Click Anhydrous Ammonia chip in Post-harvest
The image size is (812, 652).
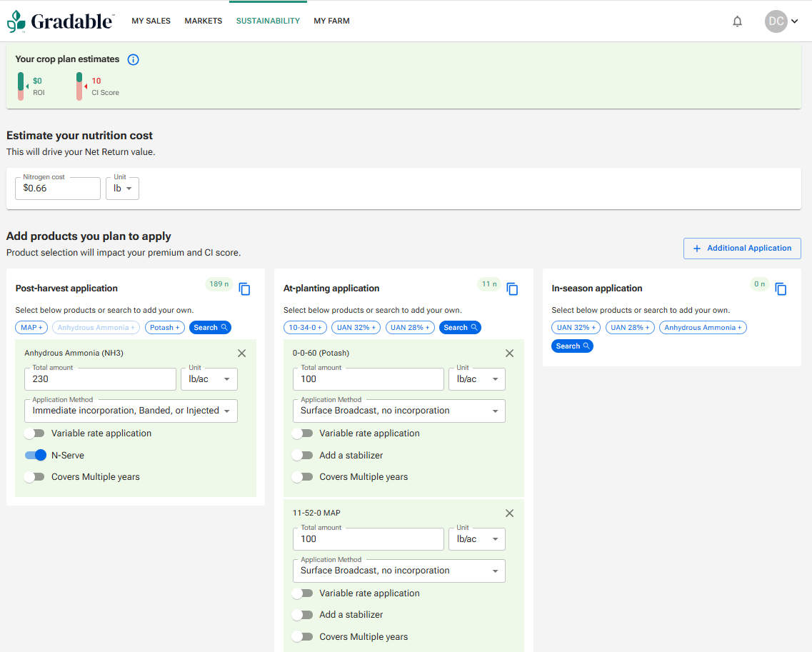pos(96,328)
